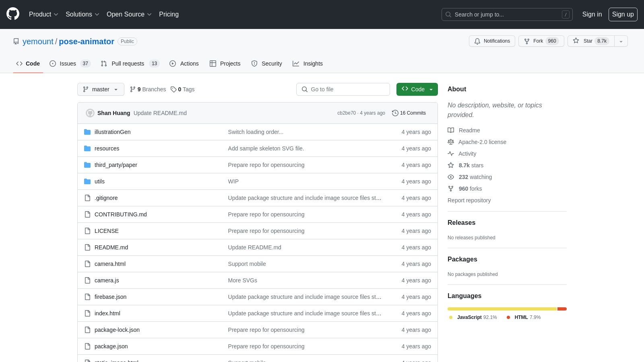644x362 pixels.
Task: View 16 Commits history
Action: pos(409,113)
